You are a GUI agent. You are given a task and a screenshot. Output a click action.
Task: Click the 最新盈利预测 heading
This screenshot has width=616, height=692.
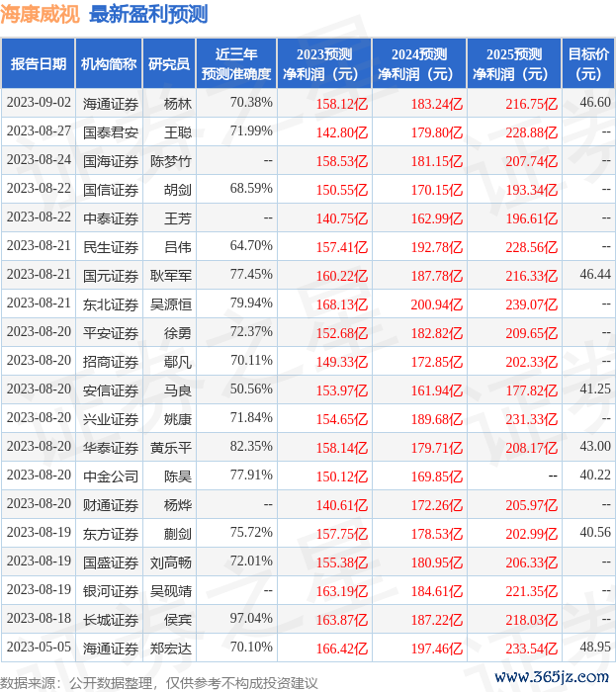[148, 15]
